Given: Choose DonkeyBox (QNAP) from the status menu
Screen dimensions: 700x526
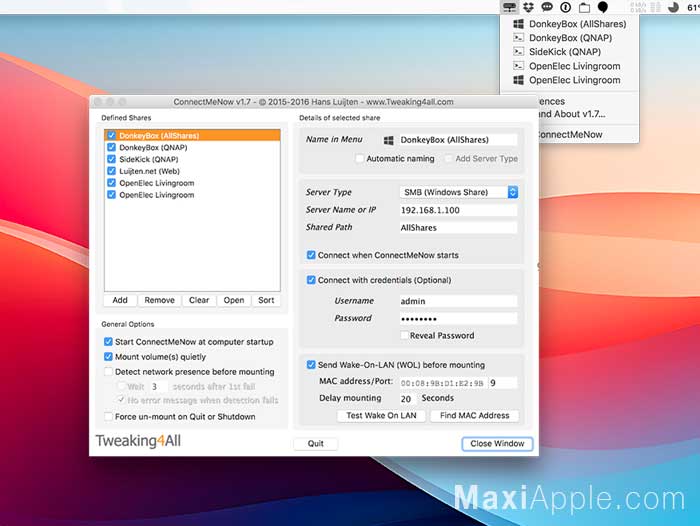Looking at the screenshot, I should 570,38.
